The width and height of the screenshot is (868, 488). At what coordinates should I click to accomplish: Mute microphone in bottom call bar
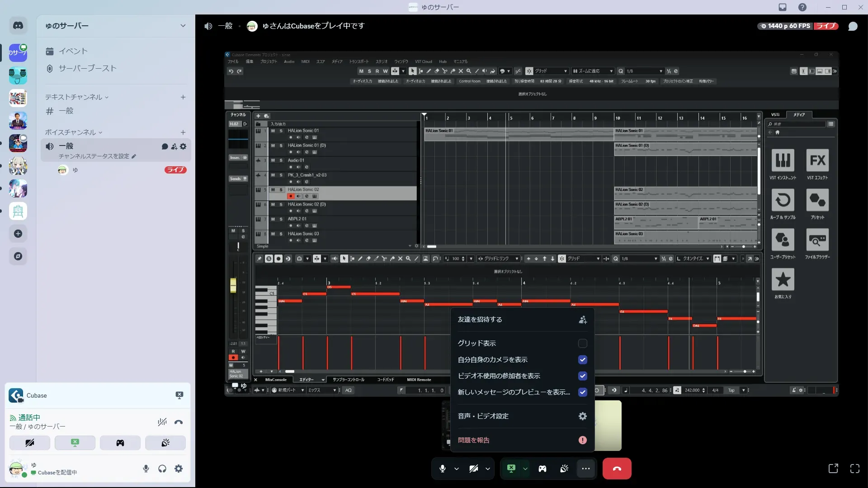pos(443,469)
